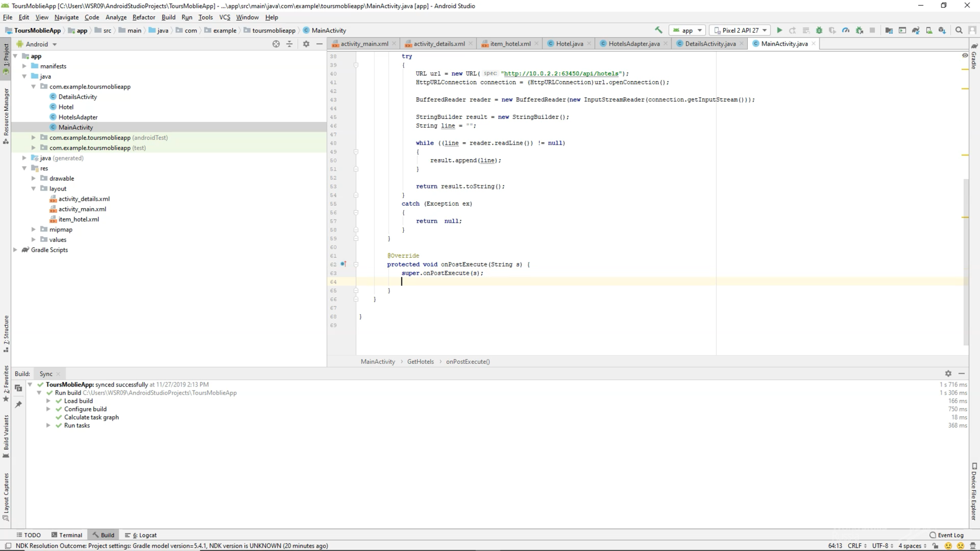This screenshot has height=551, width=980.
Task: Click the Collapse All icon in Project panel
Action: [289, 44]
